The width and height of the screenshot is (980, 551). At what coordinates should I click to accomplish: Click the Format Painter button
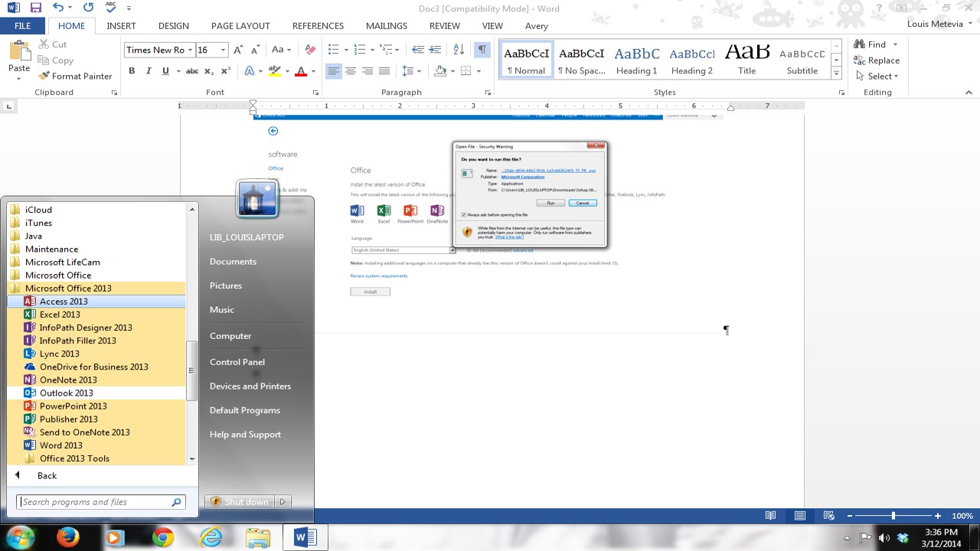(75, 76)
